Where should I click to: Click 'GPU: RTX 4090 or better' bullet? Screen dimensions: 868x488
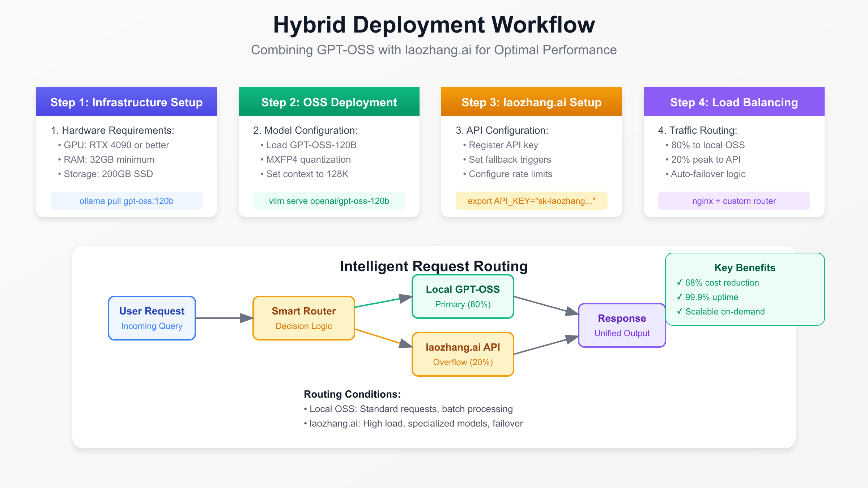point(114,145)
